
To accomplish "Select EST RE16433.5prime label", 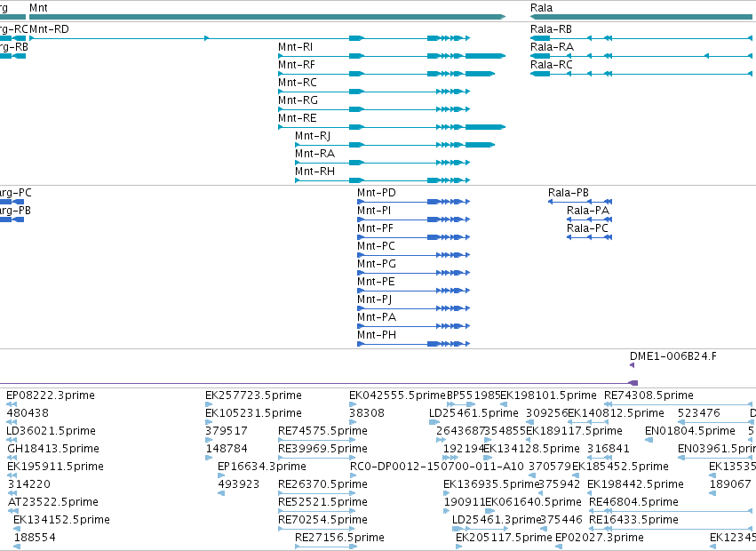I will click(634, 520).
